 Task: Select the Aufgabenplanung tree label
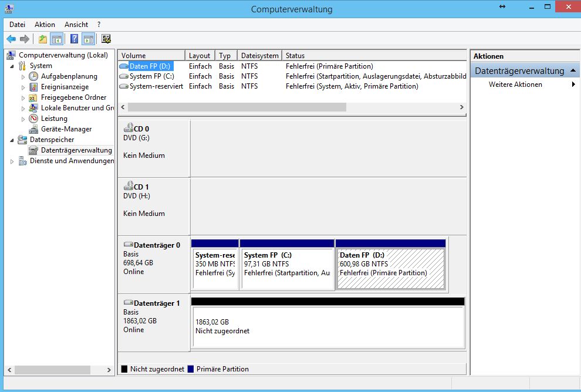click(69, 76)
